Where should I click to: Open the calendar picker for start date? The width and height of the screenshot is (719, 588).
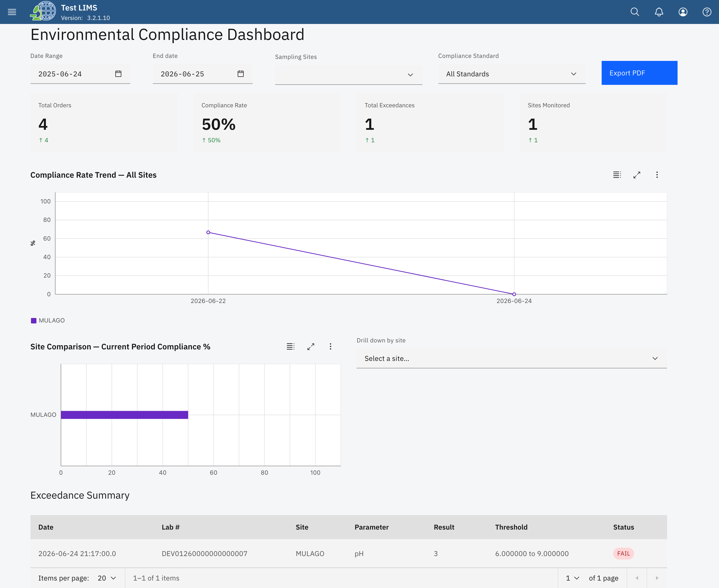118,73
